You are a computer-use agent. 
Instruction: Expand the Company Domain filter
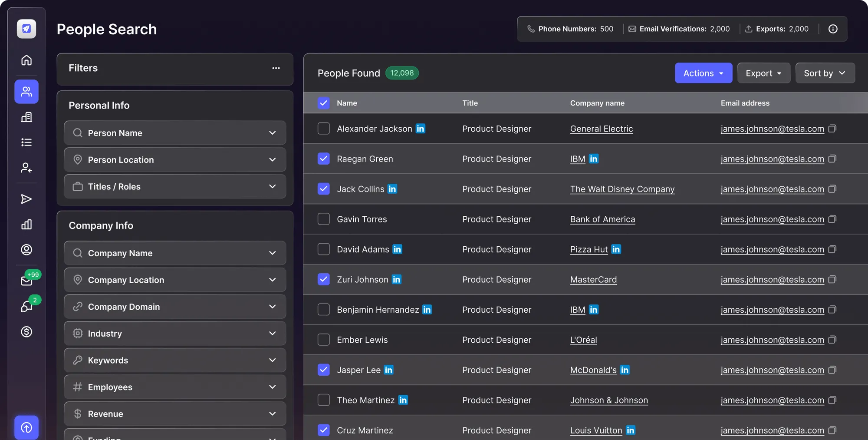tap(175, 307)
